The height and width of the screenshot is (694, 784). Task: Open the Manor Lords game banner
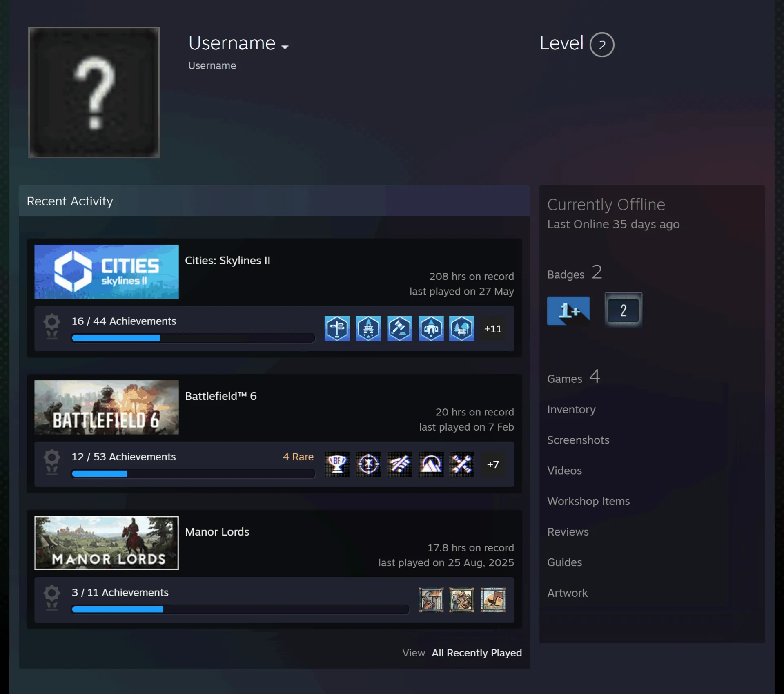tap(107, 543)
